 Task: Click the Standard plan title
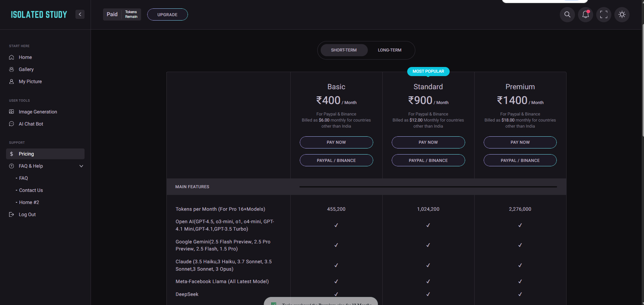[x=428, y=87]
